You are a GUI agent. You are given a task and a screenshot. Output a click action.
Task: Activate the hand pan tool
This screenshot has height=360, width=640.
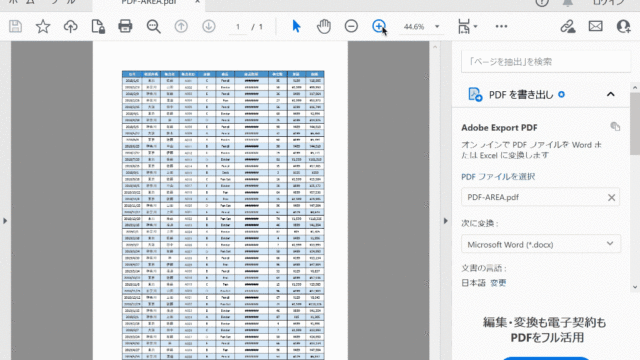324,27
